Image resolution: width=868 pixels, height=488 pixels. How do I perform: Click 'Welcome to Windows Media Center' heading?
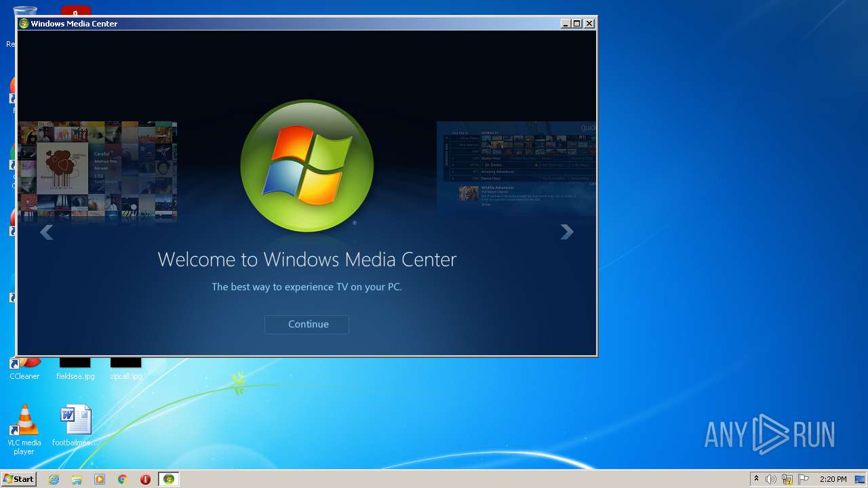coord(307,259)
